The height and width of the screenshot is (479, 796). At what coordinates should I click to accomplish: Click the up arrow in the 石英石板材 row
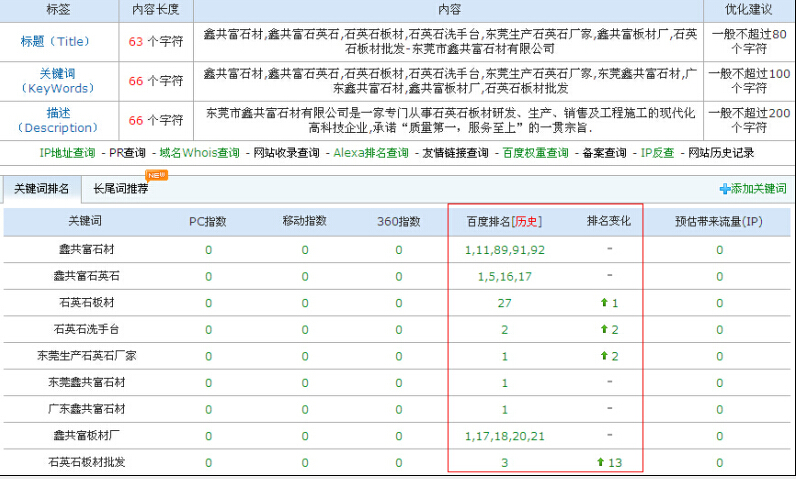(604, 302)
